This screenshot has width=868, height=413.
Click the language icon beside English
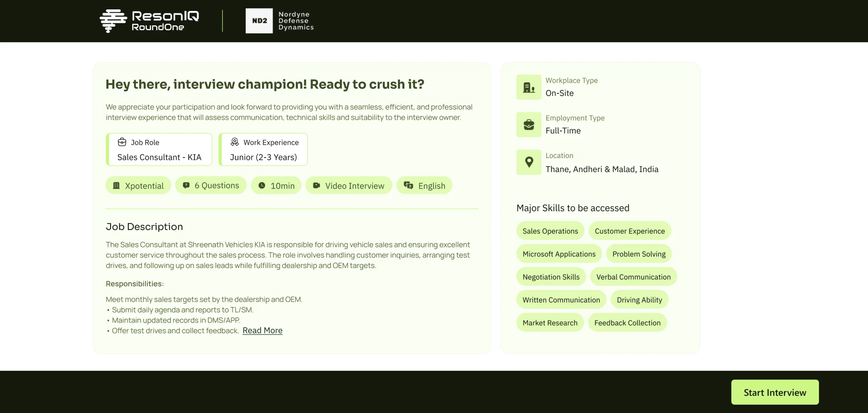(408, 185)
